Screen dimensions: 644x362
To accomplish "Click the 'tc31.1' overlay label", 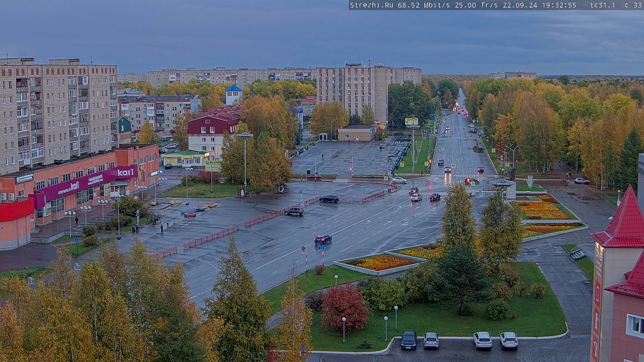I will click(603, 5).
